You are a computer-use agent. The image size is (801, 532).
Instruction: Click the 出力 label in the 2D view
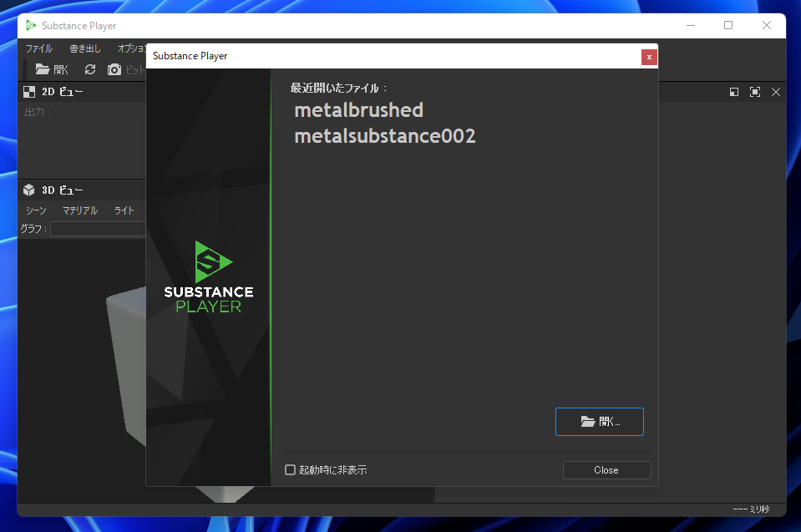click(x=37, y=112)
